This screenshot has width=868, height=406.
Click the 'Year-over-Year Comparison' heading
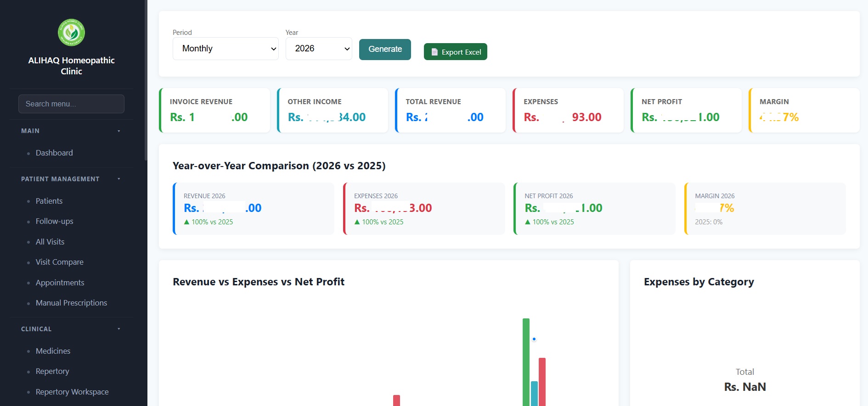279,166
